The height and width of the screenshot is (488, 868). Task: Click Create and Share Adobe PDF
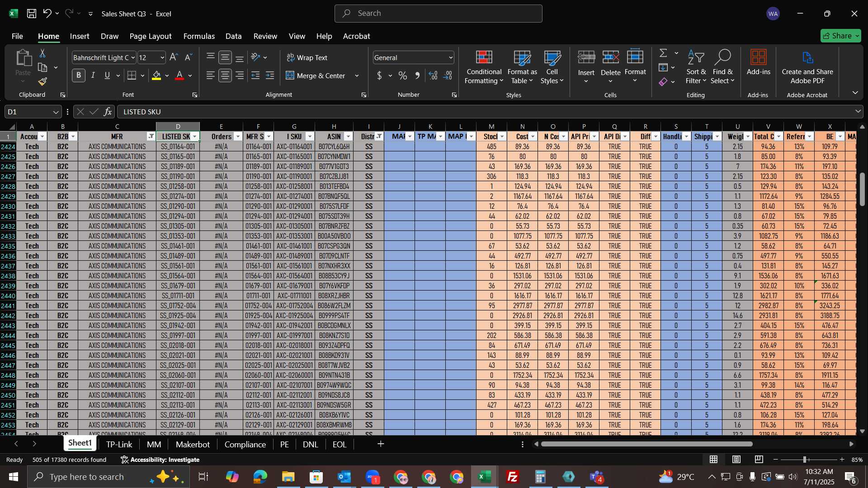(807, 67)
